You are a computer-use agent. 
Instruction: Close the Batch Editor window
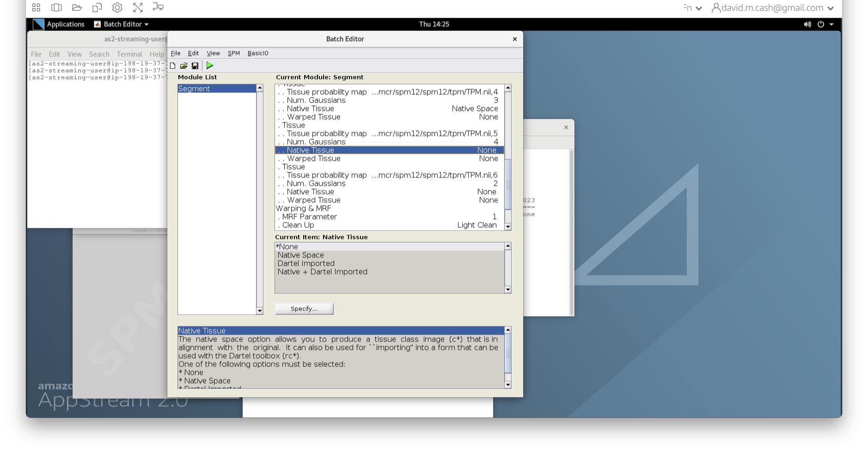[x=515, y=39]
